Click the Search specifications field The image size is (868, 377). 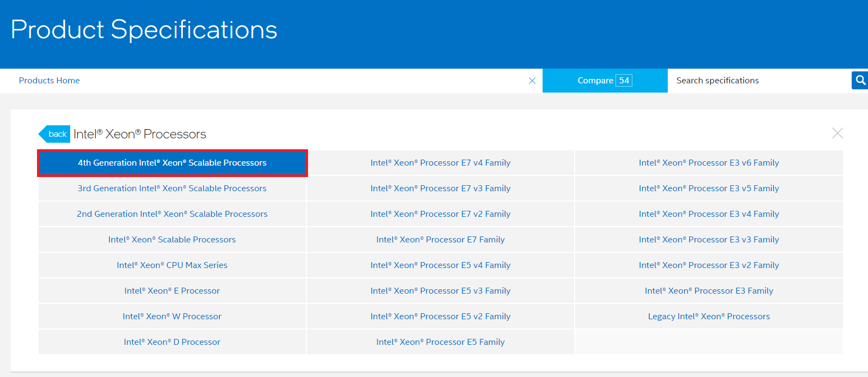[759, 81]
